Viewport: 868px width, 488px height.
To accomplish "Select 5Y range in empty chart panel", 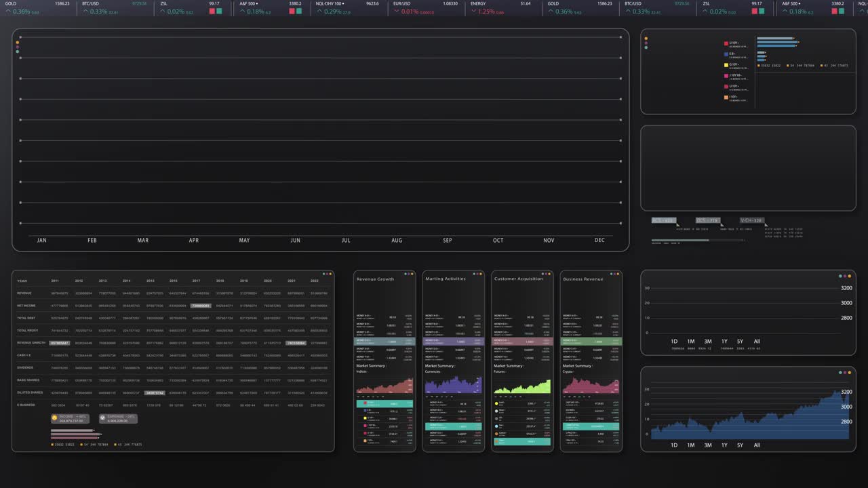I will [x=740, y=341].
